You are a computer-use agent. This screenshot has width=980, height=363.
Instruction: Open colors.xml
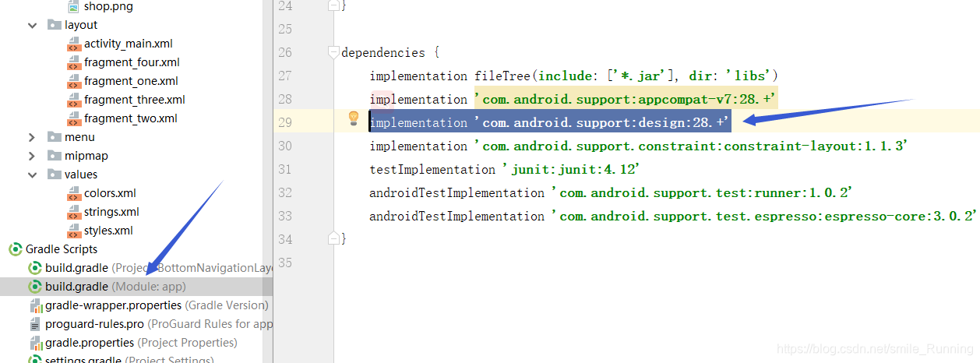coord(110,193)
